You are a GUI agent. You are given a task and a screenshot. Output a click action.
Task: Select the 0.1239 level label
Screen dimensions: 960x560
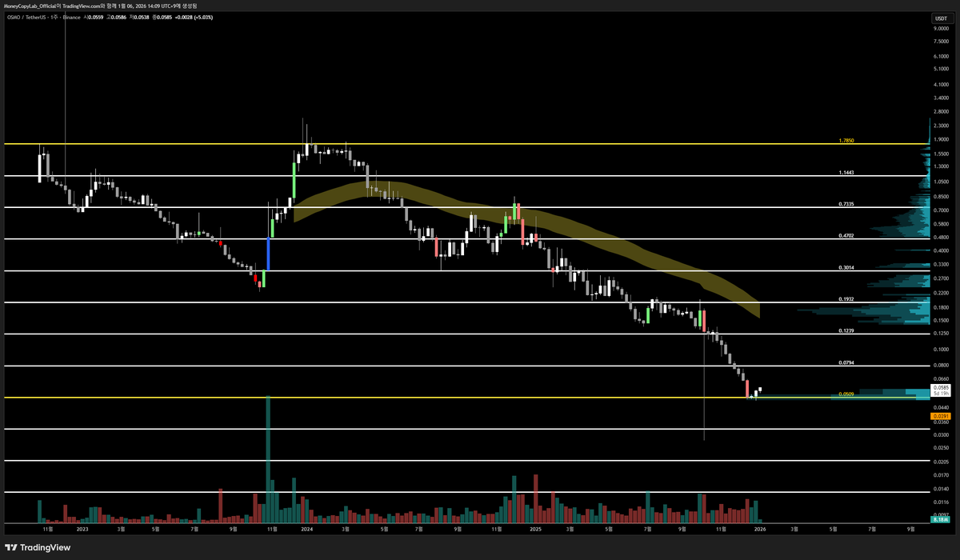846,330
